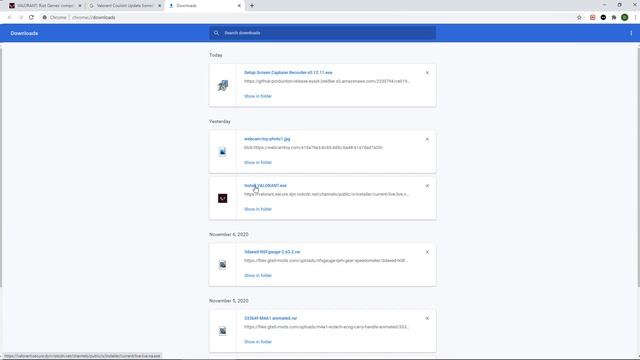This screenshot has width=640, height=360.
Task: Reload the downloads page
Action: [31, 18]
